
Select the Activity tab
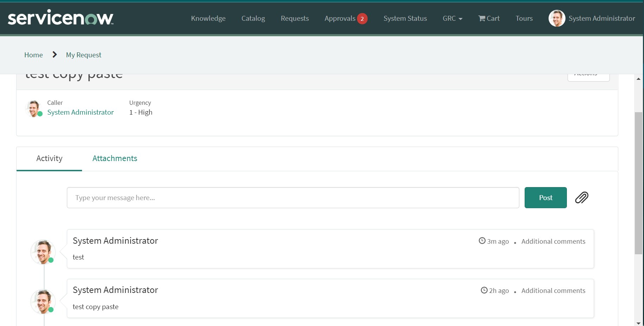(49, 158)
